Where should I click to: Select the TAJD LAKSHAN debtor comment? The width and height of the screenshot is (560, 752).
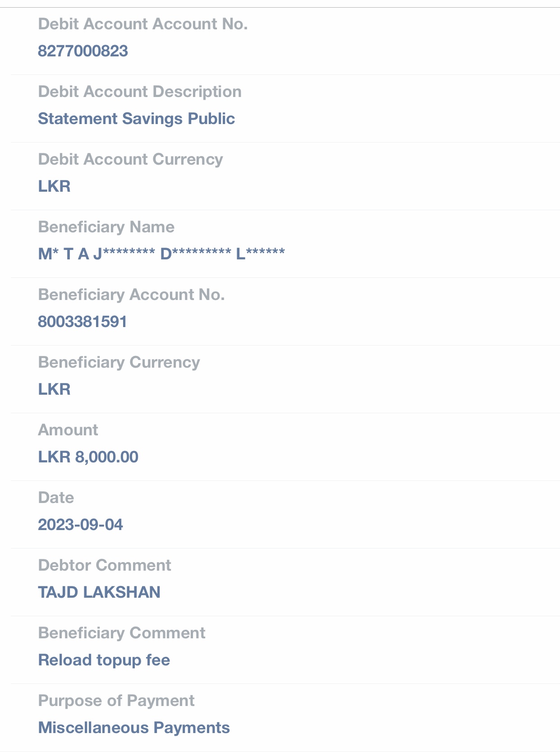coord(99,592)
